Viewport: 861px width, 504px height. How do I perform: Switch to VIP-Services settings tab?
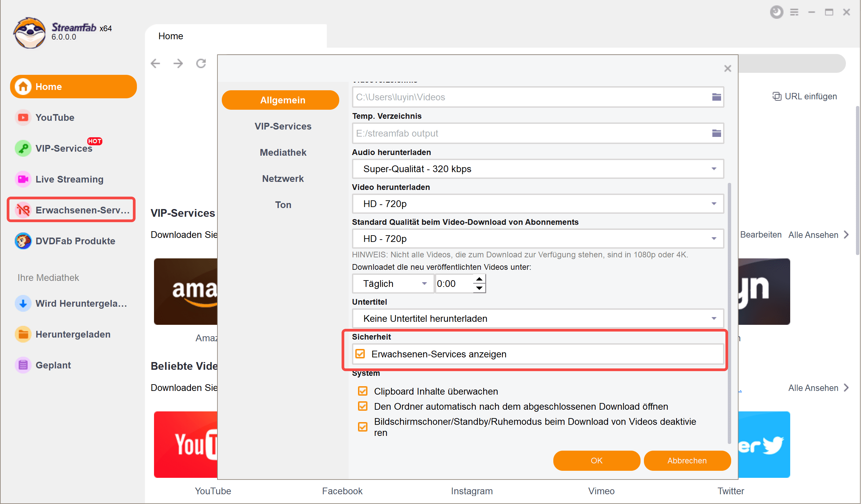283,127
